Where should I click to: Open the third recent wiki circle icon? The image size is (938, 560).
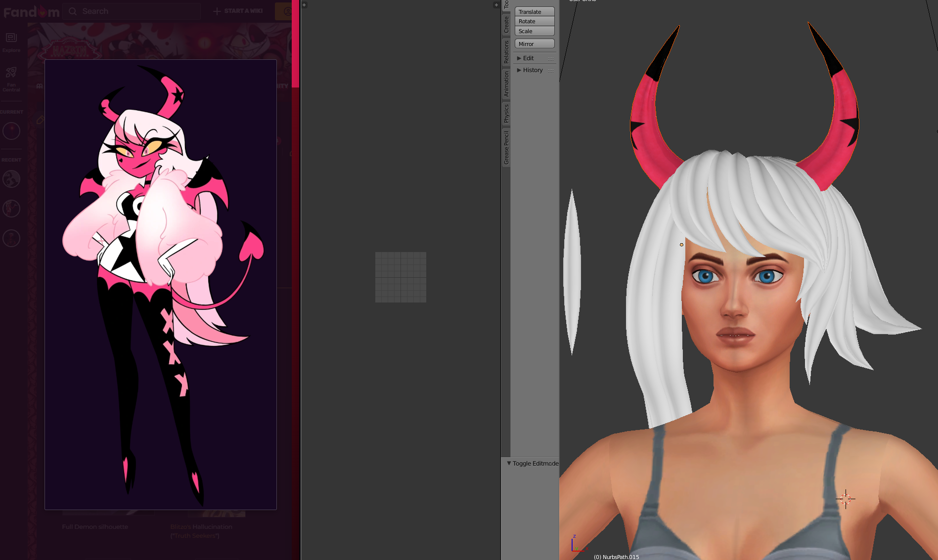11,238
